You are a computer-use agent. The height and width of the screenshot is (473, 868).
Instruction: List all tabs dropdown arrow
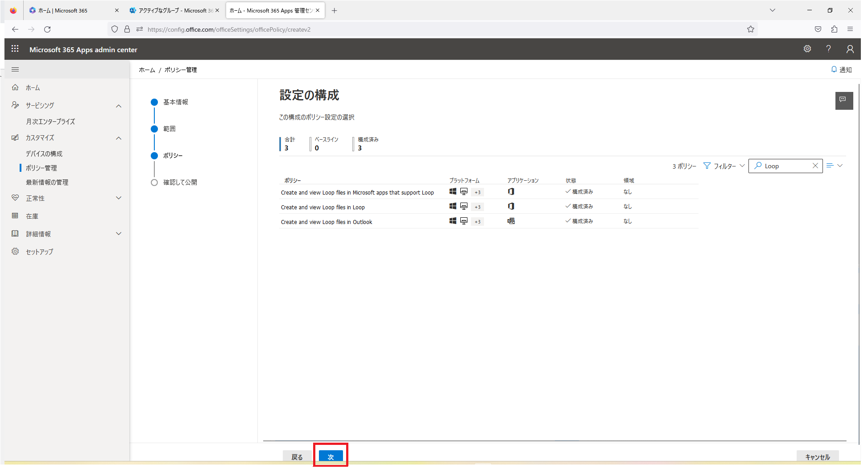[x=773, y=10]
